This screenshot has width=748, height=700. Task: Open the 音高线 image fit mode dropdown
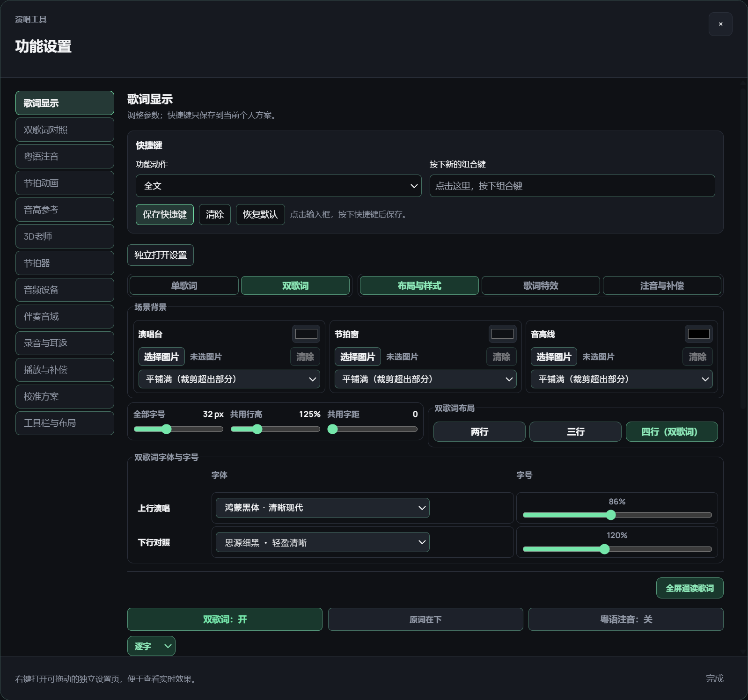click(622, 379)
